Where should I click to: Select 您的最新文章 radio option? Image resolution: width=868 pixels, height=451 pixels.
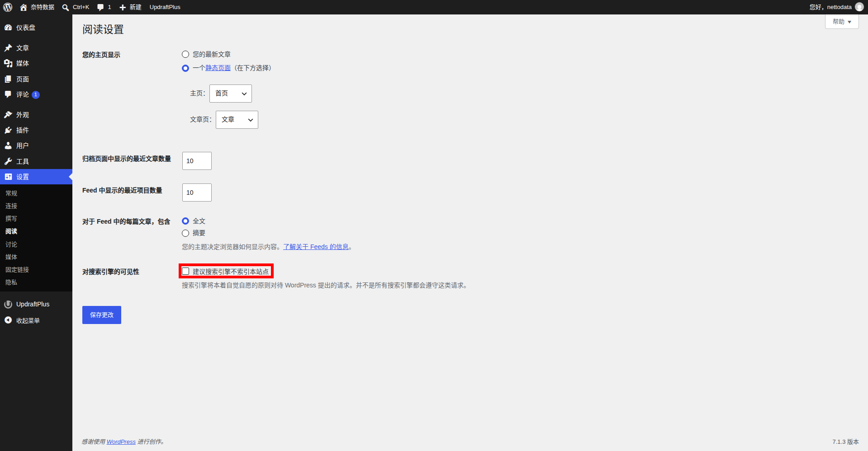tap(185, 54)
